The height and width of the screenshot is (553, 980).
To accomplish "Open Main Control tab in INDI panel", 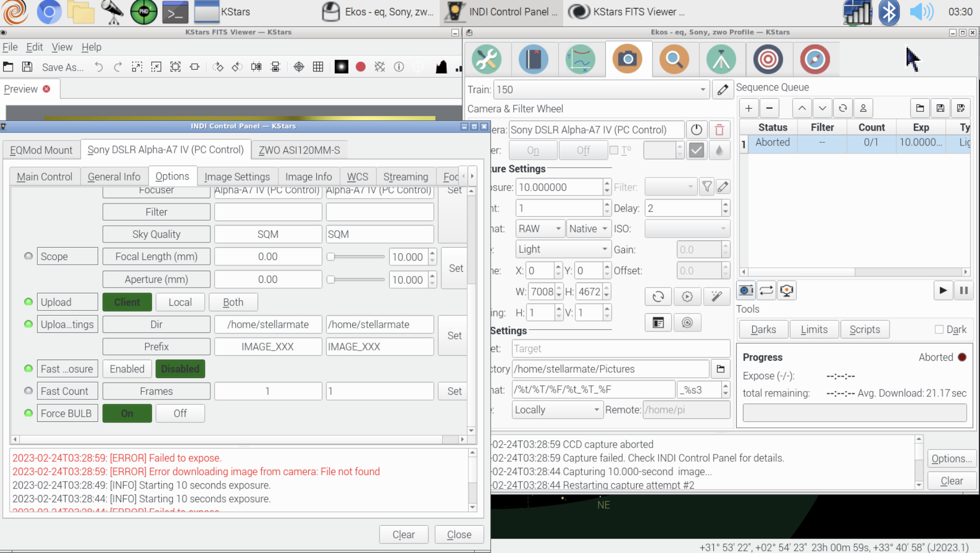I will coord(44,176).
